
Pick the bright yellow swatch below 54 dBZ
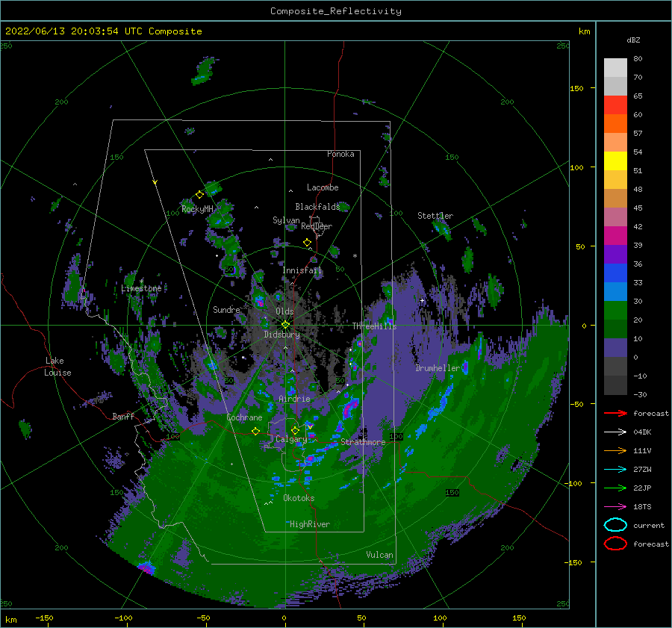click(615, 161)
